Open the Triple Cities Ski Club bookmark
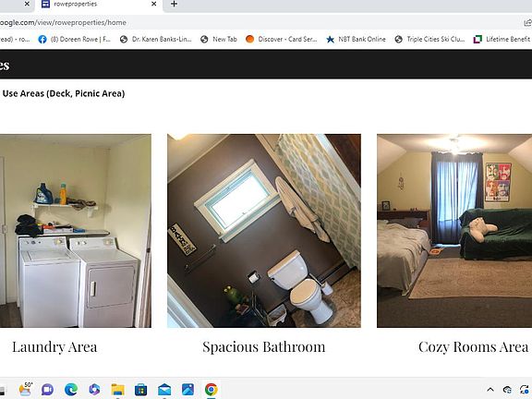 click(x=429, y=40)
